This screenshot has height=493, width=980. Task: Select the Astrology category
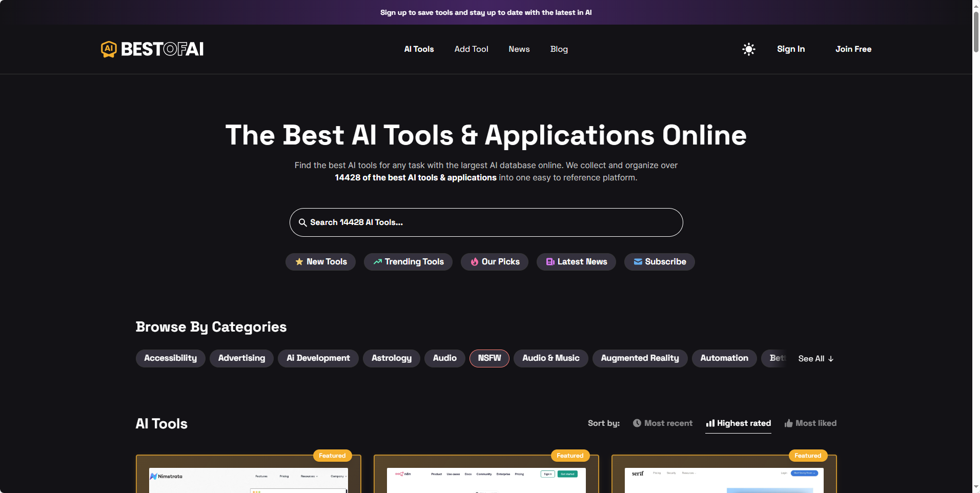coord(392,358)
